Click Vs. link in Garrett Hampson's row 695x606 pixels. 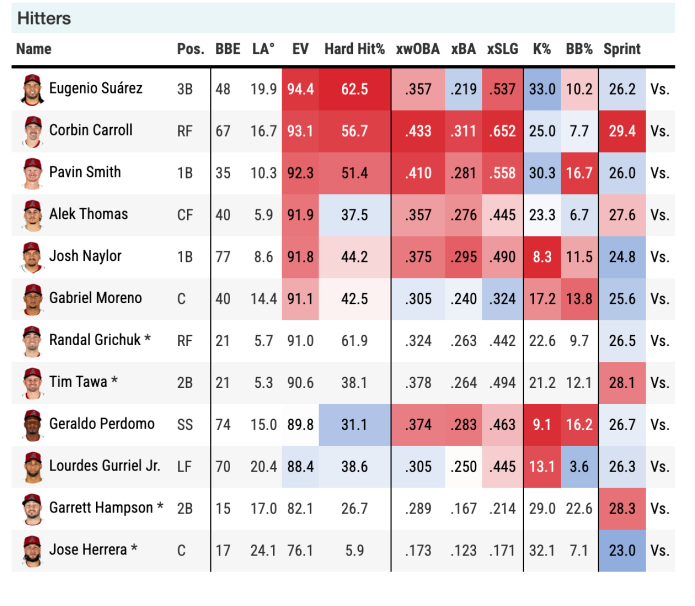tap(659, 509)
